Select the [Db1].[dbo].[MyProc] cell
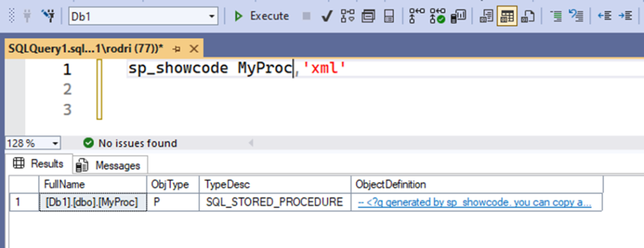 pyautogui.click(x=93, y=202)
